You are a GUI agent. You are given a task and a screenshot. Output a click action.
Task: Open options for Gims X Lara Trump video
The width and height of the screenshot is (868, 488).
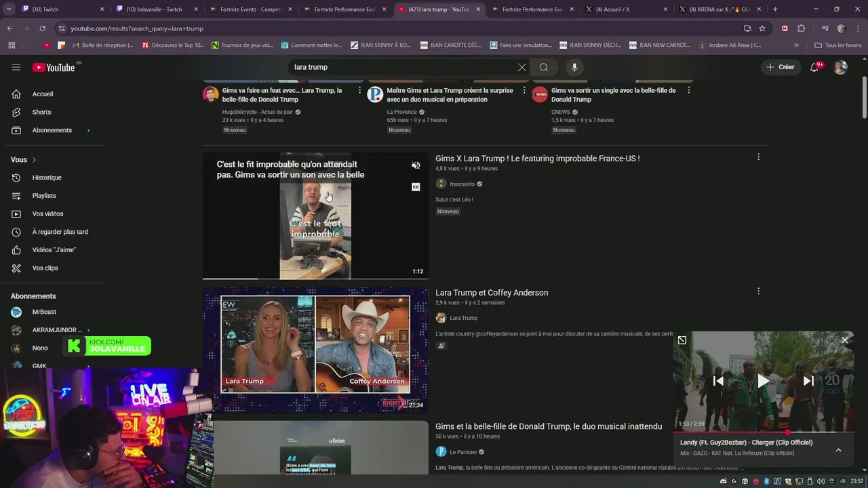coord(758,157)
